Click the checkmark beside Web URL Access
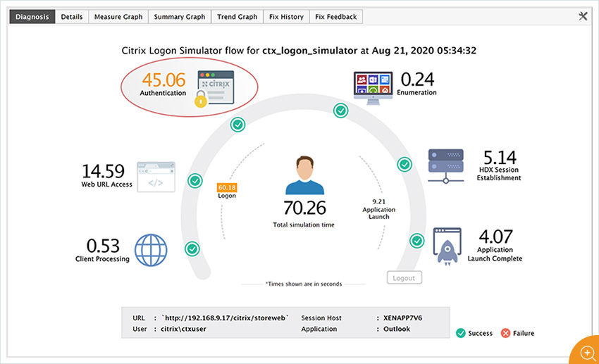Viewport: 599px width, 364px height. 194,180
